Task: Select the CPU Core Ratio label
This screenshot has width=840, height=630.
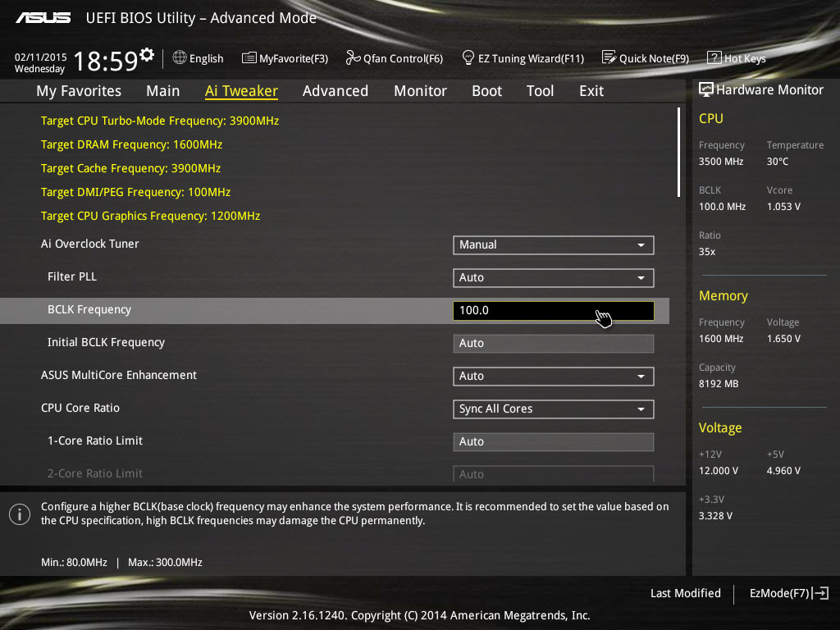Action: pos(80,408)
